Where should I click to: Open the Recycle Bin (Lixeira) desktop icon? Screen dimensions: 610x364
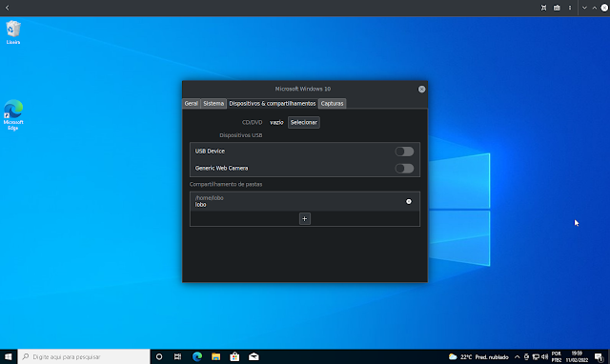tap(13, 32)
